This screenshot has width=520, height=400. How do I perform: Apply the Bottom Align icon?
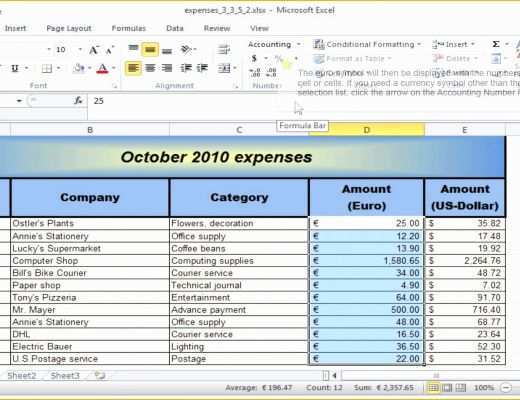pyautogui.click(x=167, y=50)
